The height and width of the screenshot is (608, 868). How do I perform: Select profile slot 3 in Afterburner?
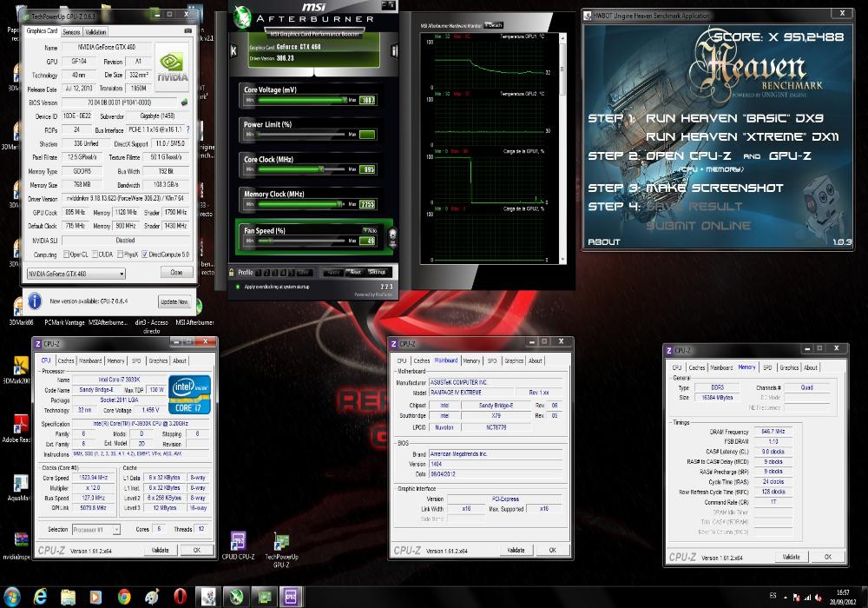(275, 273)
